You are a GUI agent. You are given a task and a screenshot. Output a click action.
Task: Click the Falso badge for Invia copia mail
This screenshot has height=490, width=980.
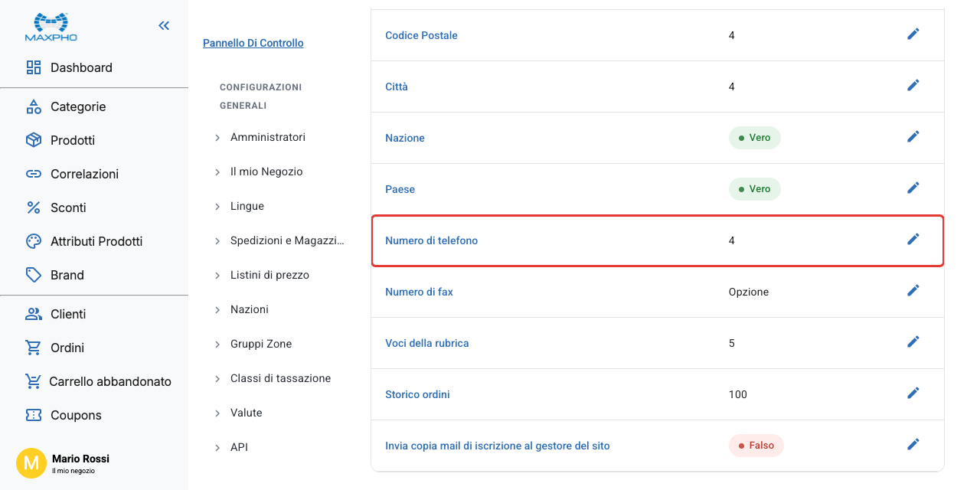point(756,446)
